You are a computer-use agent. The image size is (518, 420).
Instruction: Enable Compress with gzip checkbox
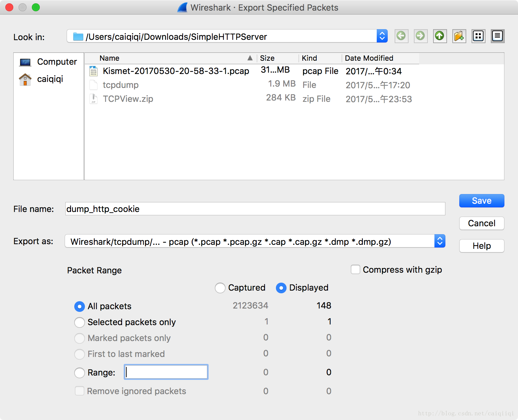pos(356,269)
